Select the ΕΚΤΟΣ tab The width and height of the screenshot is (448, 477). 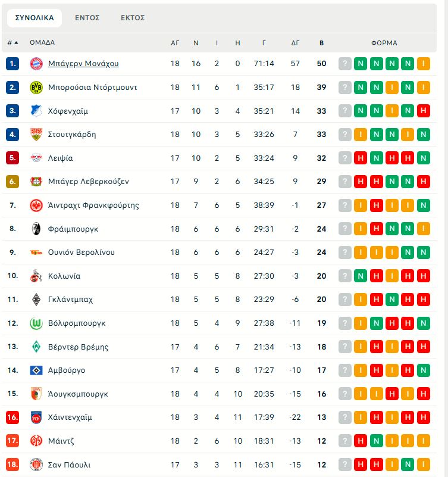point(133,18)
